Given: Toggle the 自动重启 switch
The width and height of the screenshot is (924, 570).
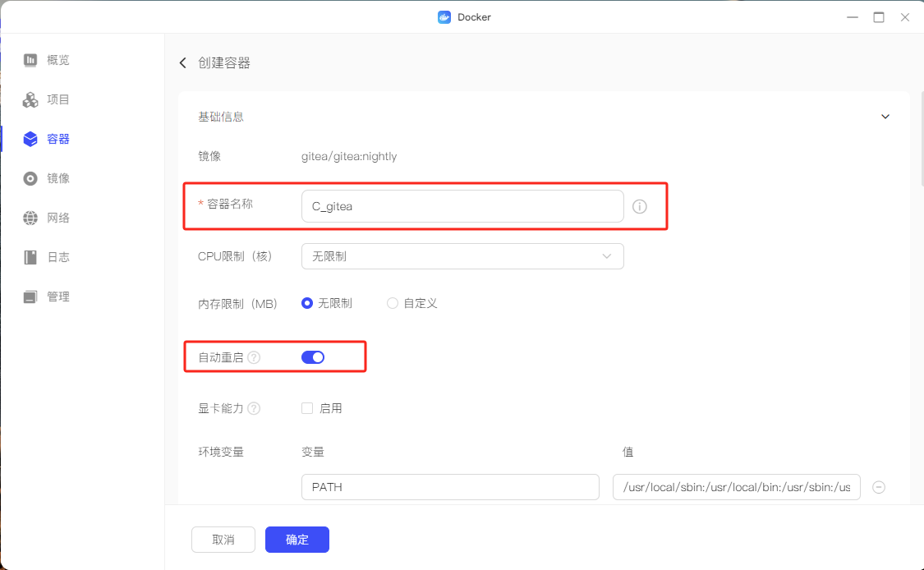Looking at the screenshot, I should coord(313,358).
